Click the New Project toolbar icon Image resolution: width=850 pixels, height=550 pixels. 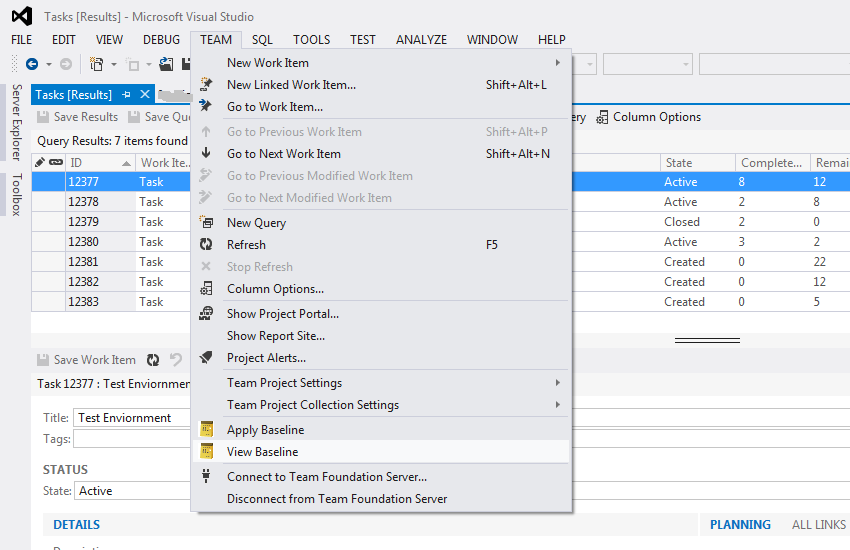tap(96, 64)
